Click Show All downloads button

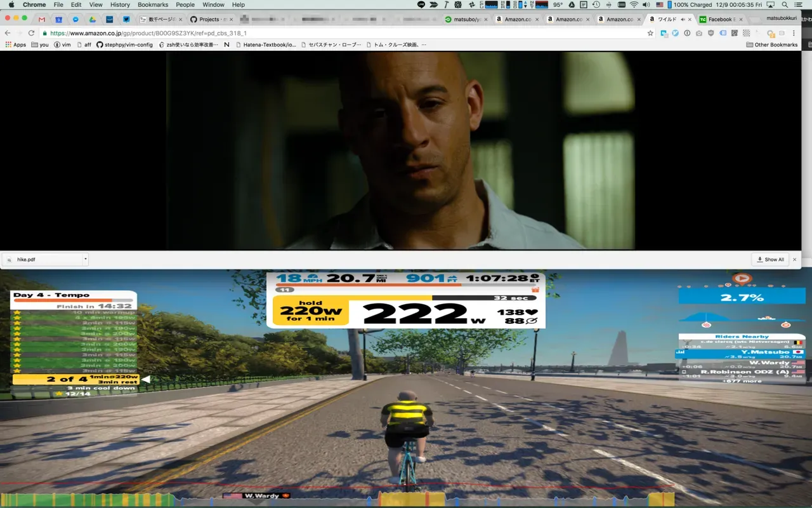pyautogui.click(x=770, y=259)
